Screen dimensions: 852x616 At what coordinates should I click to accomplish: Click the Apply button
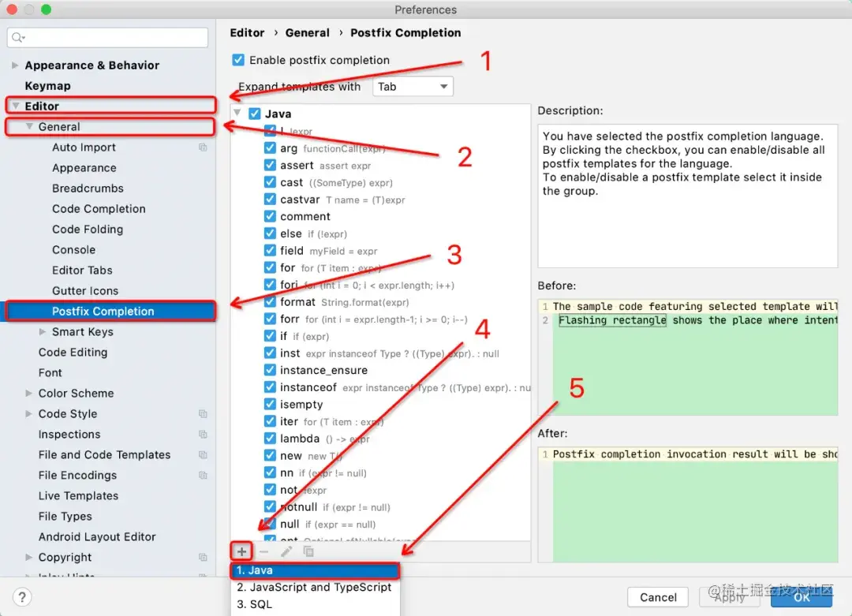pos(729,598)
